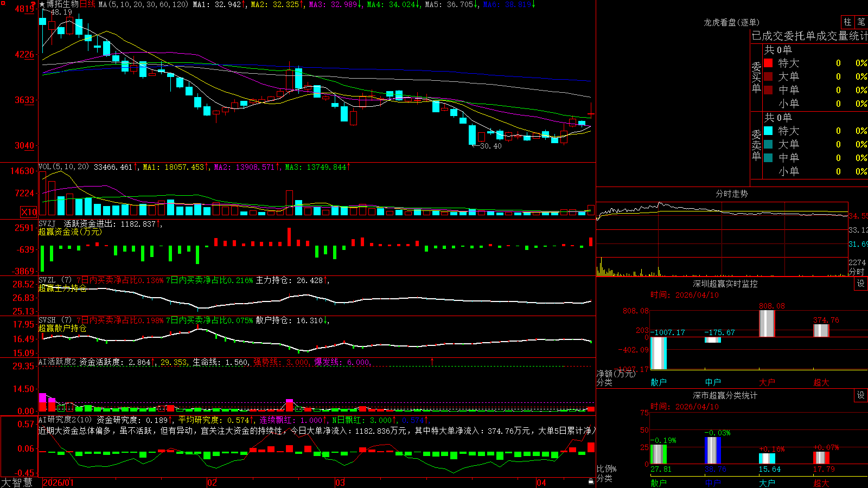
Task: Click the star icon beside 博拓生物
Action: click(x=42, y=4)
